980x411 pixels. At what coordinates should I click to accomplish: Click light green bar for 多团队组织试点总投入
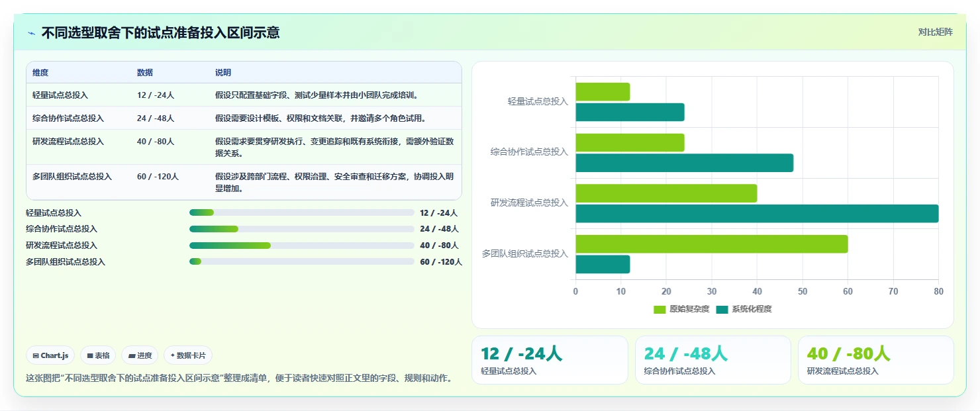(x=712, y=244)
